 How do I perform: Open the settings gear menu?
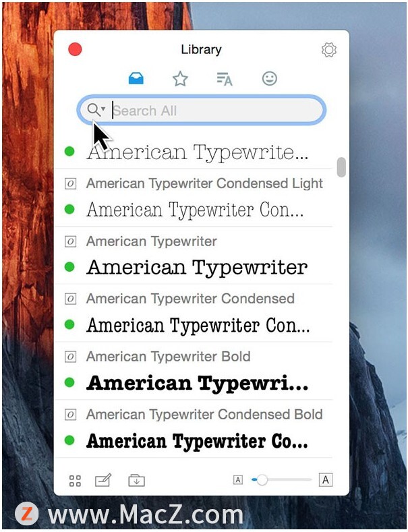(328, 50)
